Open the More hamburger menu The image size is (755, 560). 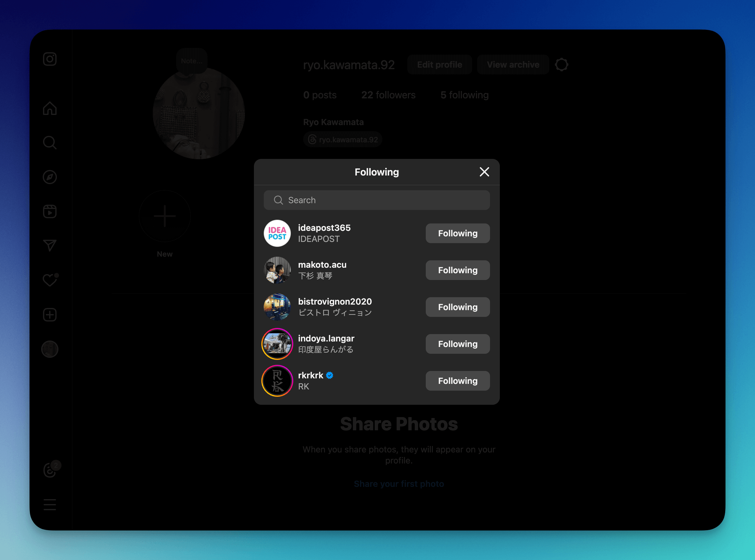49,505
